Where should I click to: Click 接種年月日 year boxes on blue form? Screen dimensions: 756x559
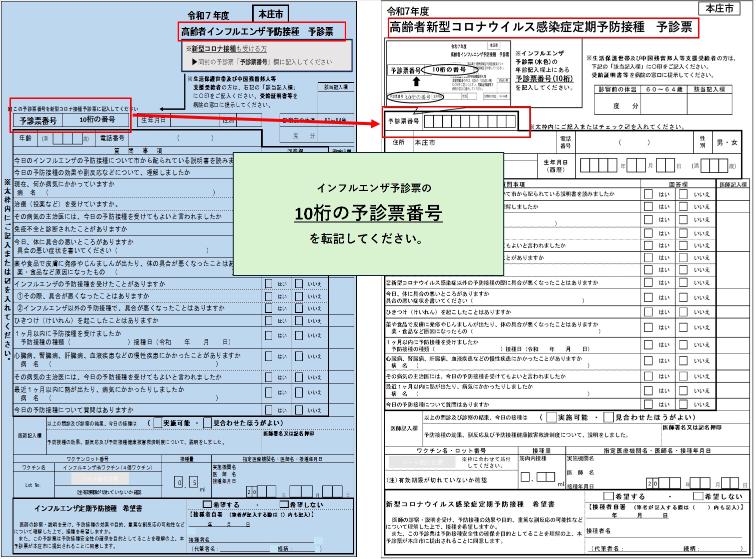[261, 492]
